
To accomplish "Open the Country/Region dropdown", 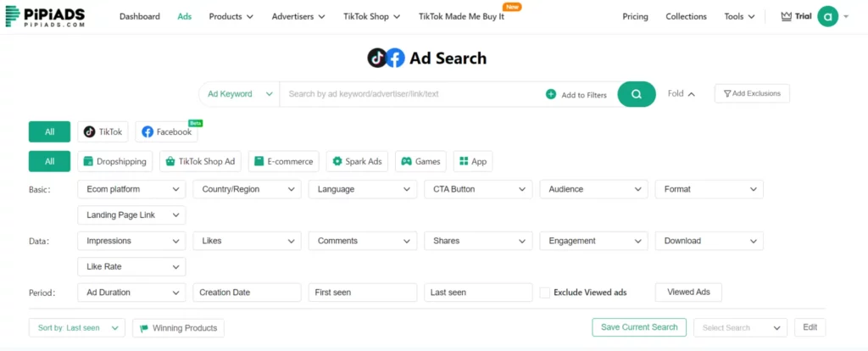I will (x=248, y=189).
